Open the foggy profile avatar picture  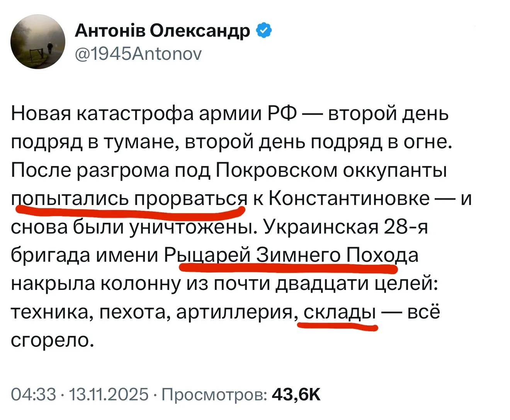click(x=38, y=42)
